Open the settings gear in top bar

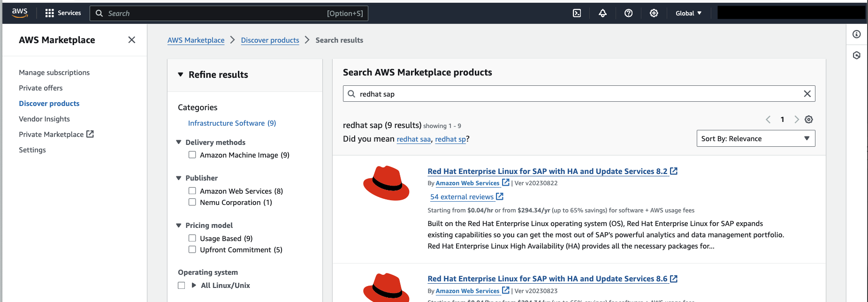pyautogui.click(x=654, y=13)
